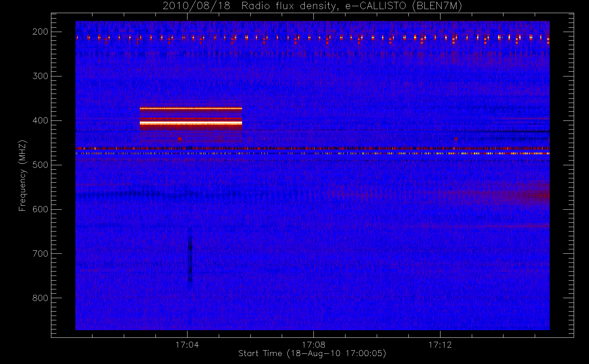Click the 800 frequency tick label
Viewport: 589px width, 364px height.
tap(40, 298)
